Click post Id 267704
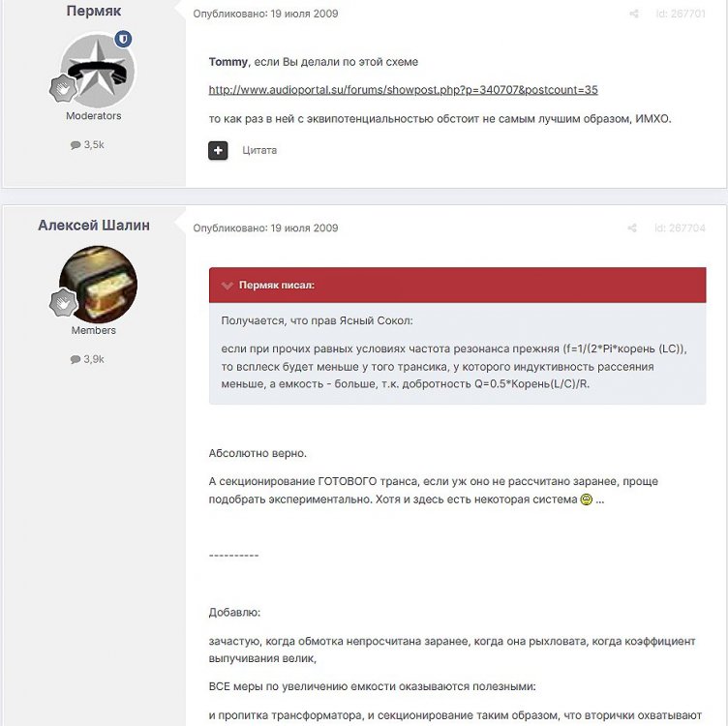Viewport: 728px width, 726px height. pos(681,227)
